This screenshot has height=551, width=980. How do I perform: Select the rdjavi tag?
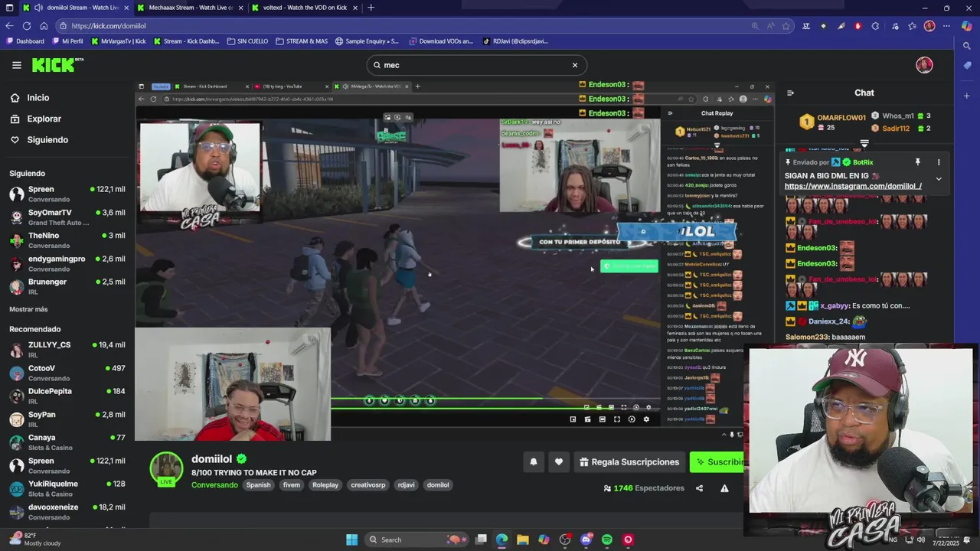coord(407,485)
